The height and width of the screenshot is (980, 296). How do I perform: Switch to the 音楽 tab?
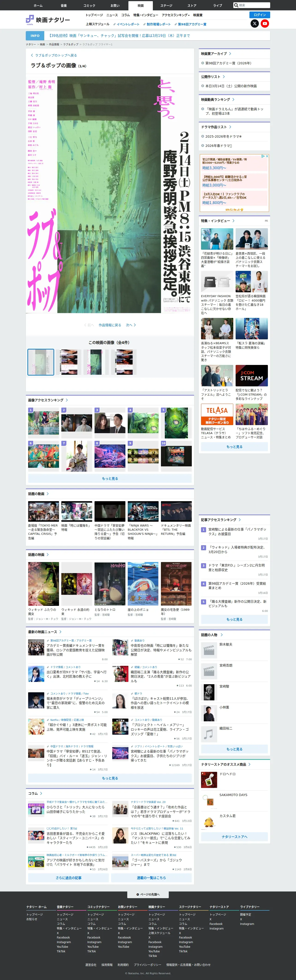[x=64, y=5]
